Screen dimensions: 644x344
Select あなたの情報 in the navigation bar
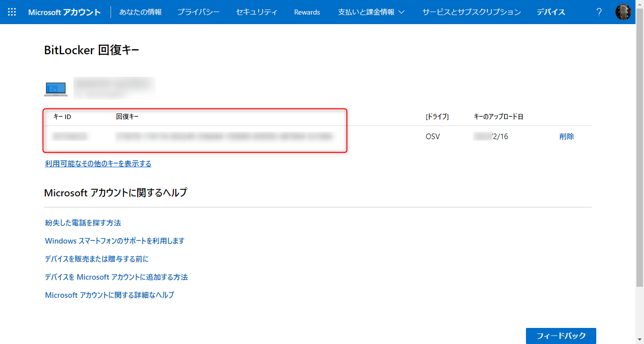141,12
